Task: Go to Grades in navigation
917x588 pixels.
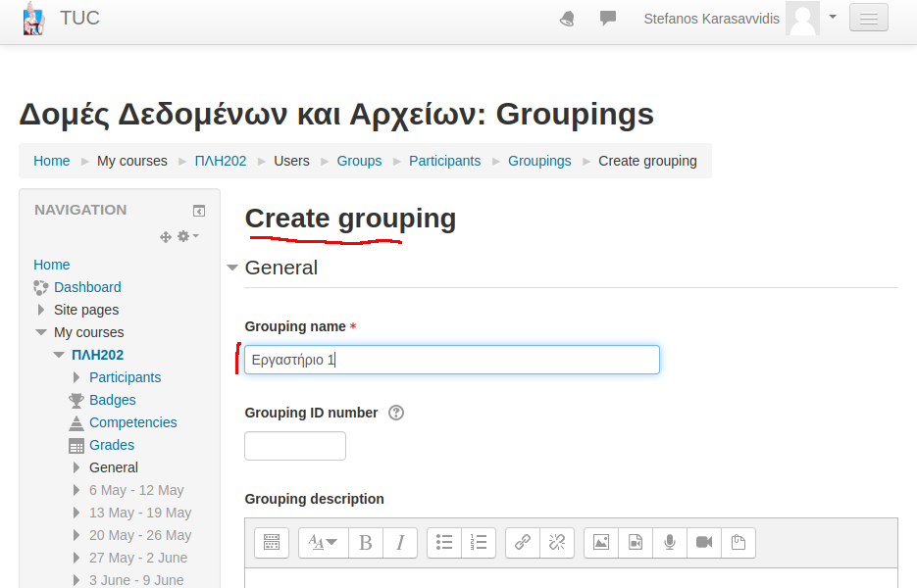Action: tap(112, 445)
